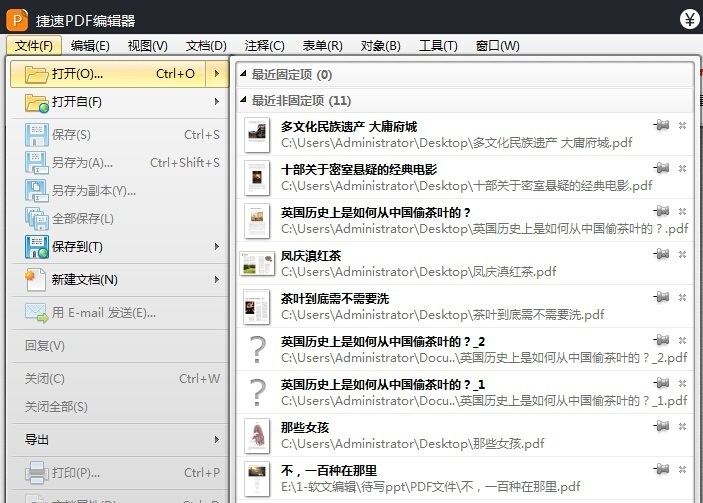Open thumbnail of 多文化民族遗产 大庸府城
The image size is (703, 503).
[x=257, y=134]
